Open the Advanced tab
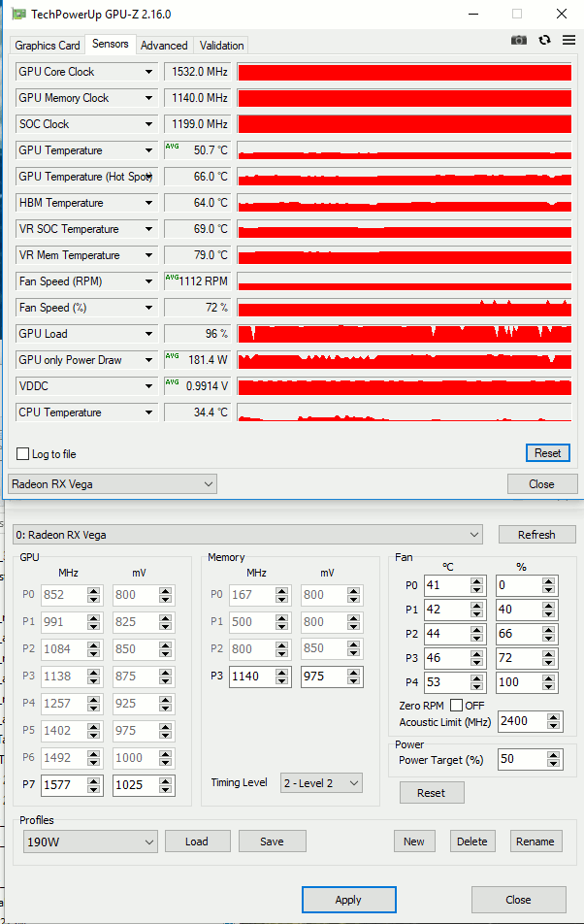The height and width of the screenshot is (924, 584). pos(164,46)
